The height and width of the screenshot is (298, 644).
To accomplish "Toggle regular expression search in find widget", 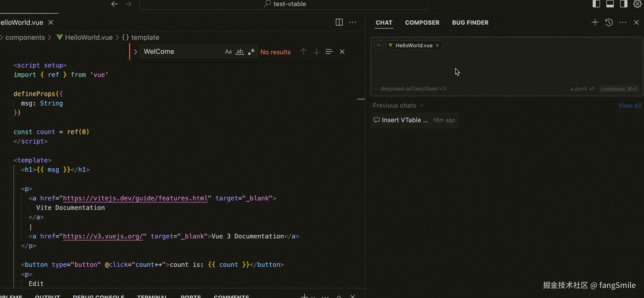I will (251, 52).
